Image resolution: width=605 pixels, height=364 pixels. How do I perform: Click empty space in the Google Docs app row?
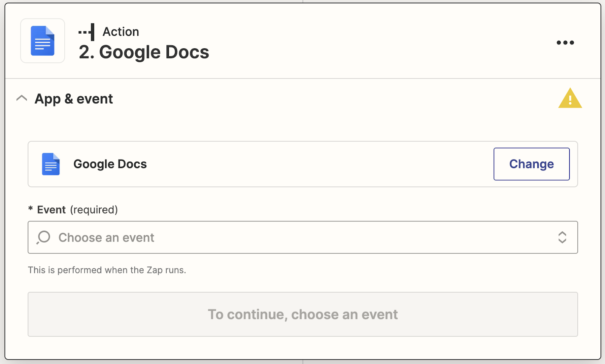tap(318, 164)
